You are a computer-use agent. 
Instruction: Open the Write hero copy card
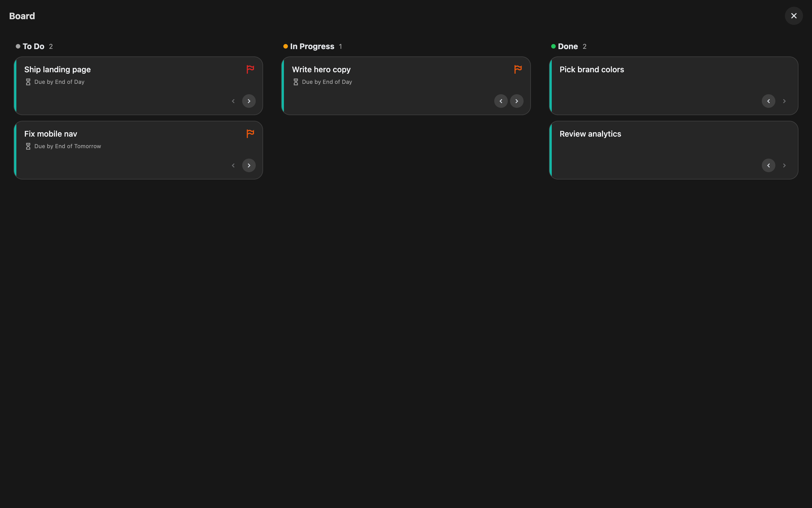coord(406,86)
